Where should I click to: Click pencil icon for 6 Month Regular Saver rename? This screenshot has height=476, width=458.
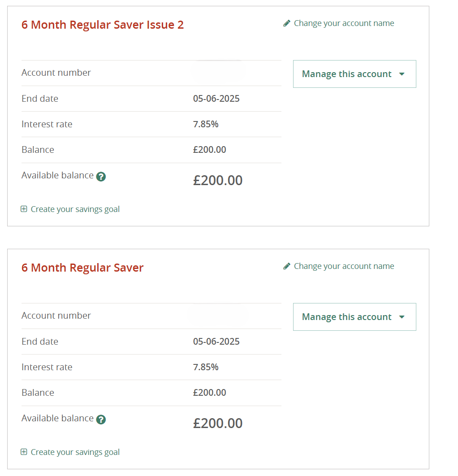(x=286, y=266)
